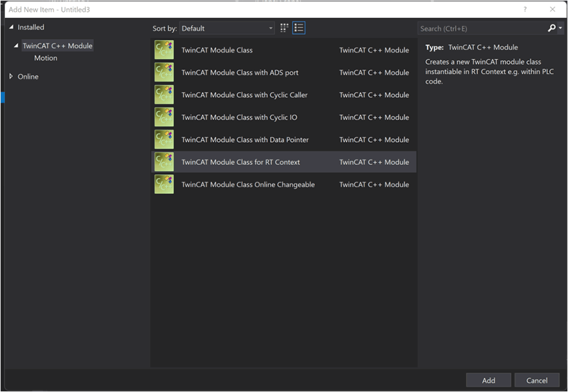Viewport: 568px width, 392px height.
Task: Select the Motion category
Action: click(x=45, y=58)
